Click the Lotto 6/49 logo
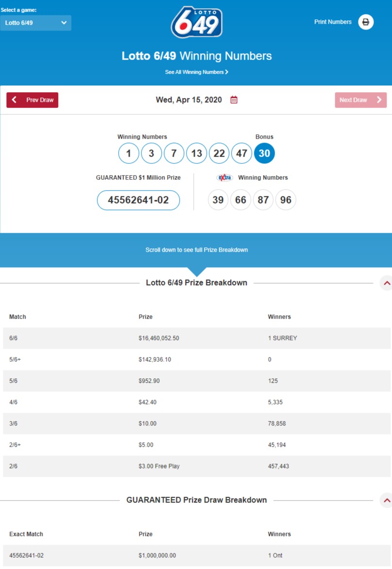The width and height of the screenshot is (392, 569). pyautogui.click(x=197, y=22)
